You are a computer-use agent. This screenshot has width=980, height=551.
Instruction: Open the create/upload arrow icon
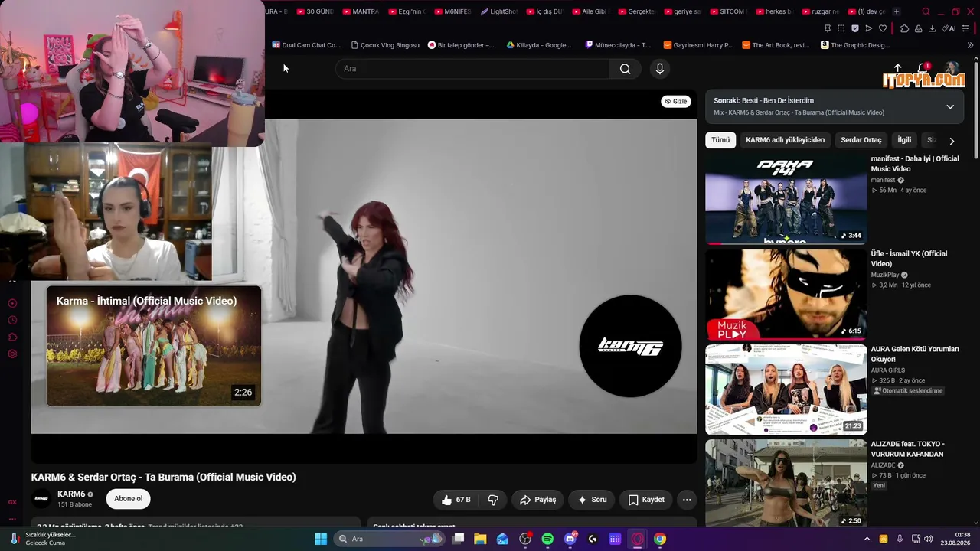898,68
